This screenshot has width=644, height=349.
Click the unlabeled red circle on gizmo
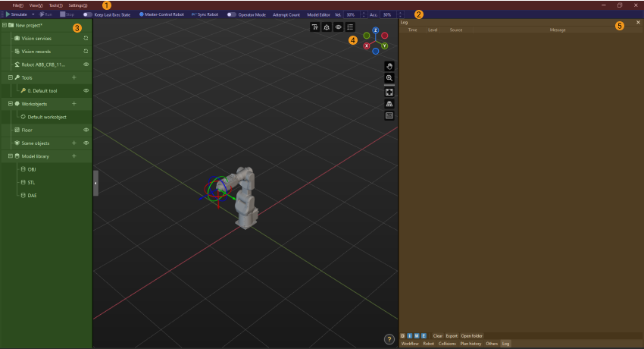[x=384, y=36]
